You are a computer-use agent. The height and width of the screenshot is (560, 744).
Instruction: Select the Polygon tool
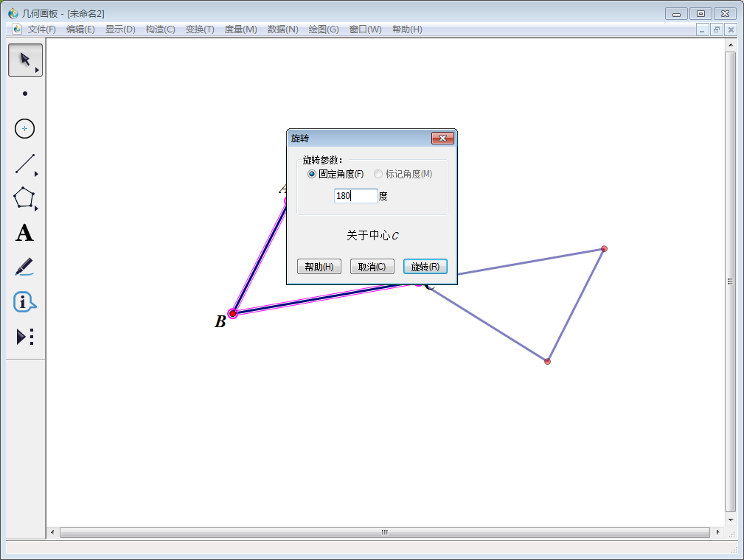24,197
